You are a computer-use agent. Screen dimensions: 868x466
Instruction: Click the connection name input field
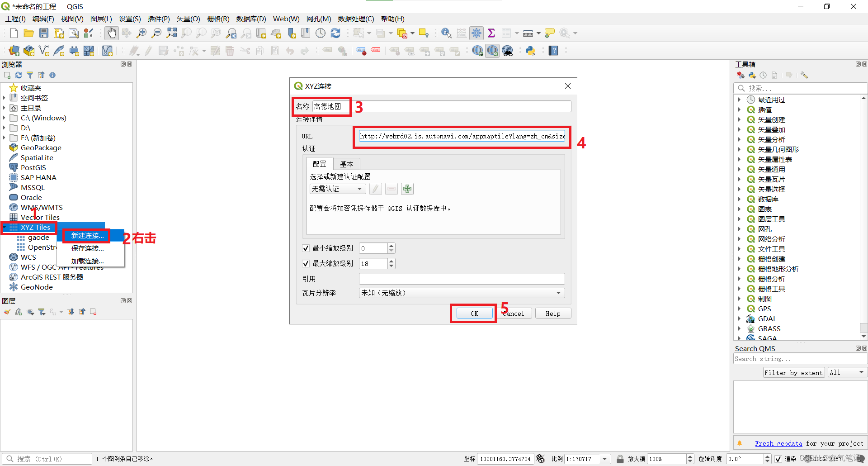(x=442, y=106)
